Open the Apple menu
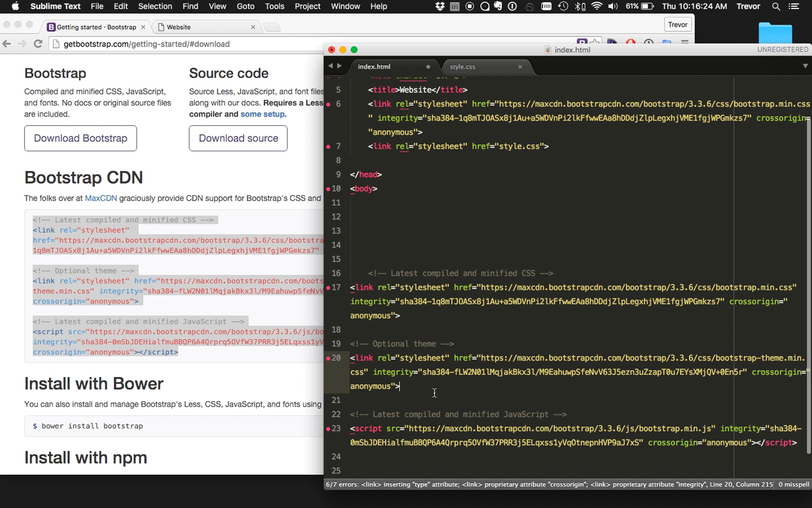 pyautogui.click(x=15, y=6)
